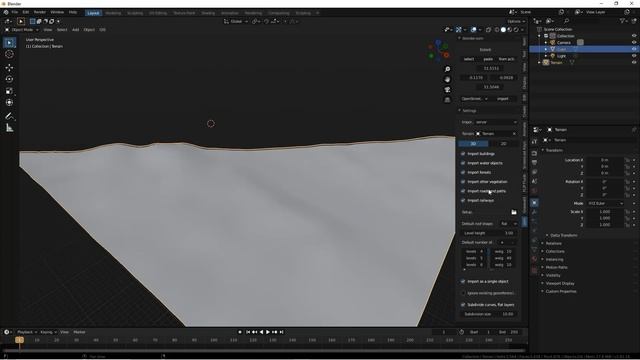640x360 pixels.
Task: Open outliner filter funnel icon
Action: [622, 21]
